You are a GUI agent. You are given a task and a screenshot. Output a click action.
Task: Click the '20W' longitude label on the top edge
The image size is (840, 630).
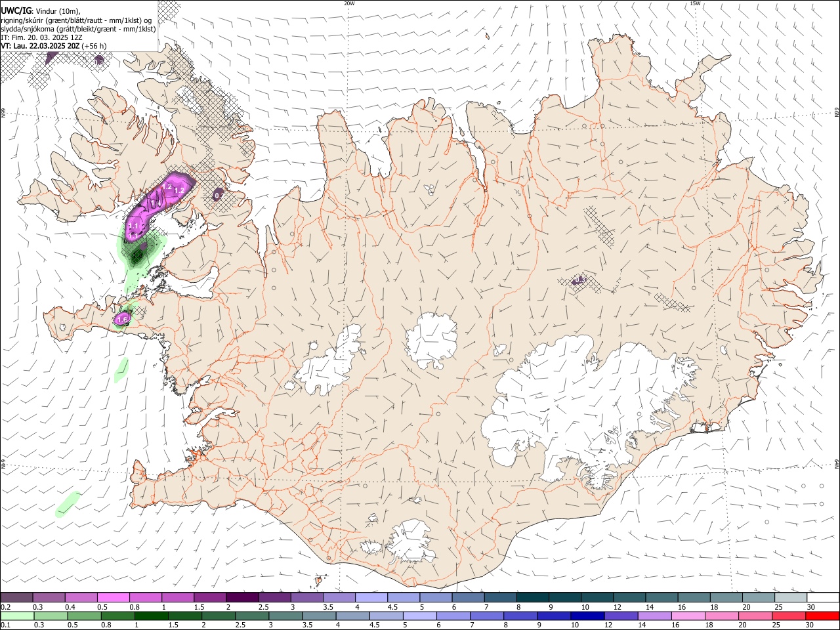(349, 3)
